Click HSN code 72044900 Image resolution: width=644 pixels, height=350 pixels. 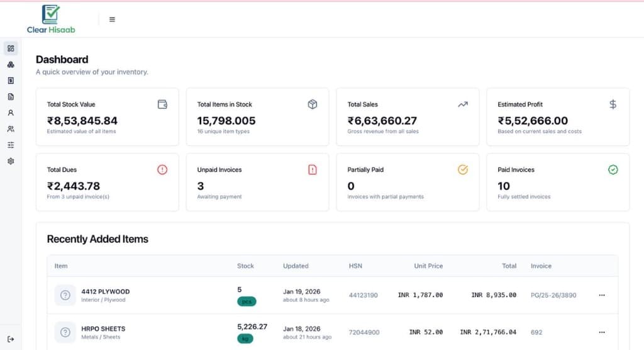pos(364,332)
